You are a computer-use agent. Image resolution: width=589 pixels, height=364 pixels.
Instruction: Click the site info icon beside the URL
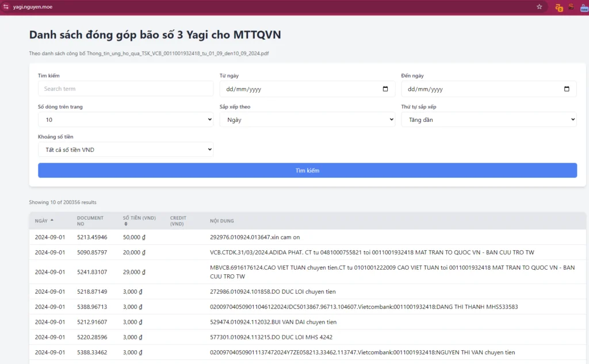(6, 7)
